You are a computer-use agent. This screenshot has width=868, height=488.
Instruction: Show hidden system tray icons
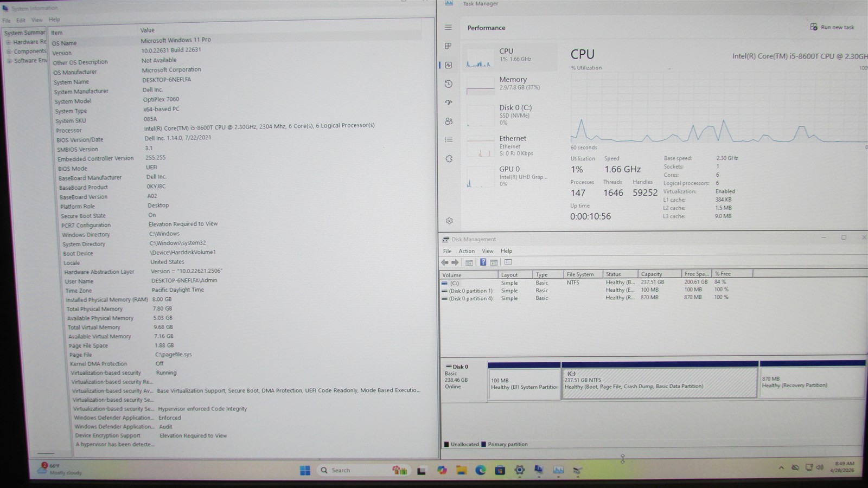coord(781,467)
